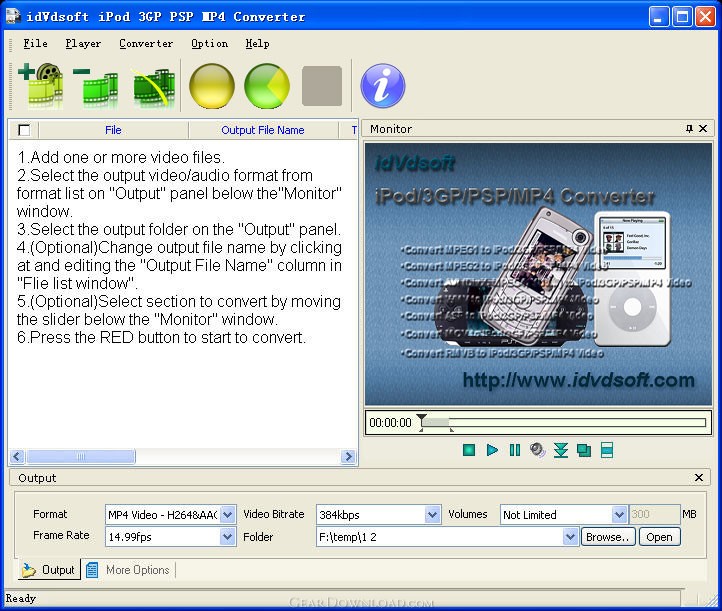Click the Open folder button
722x611 pixels.
pyautogui.click(x=659, y=537)
